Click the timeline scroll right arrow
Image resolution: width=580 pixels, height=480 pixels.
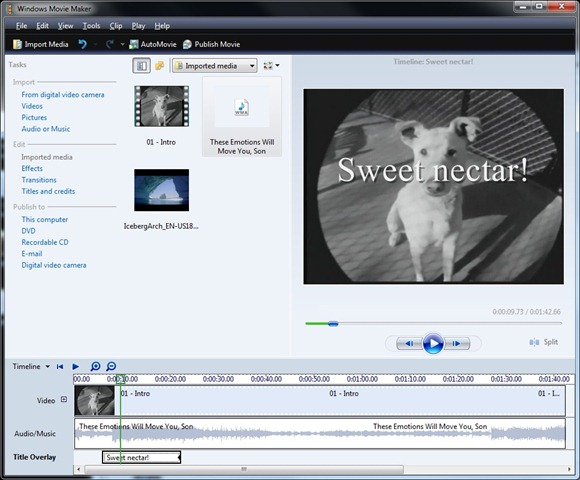click(570, 470)
